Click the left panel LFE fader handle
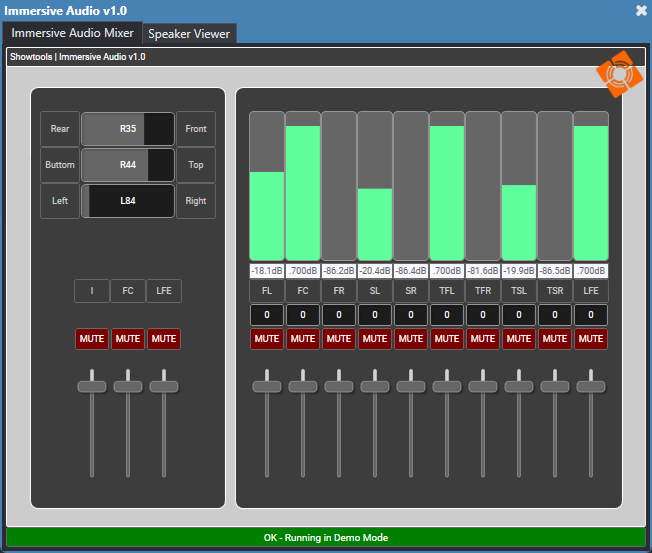This screenshot has height=553, width=652. (164, 387)
